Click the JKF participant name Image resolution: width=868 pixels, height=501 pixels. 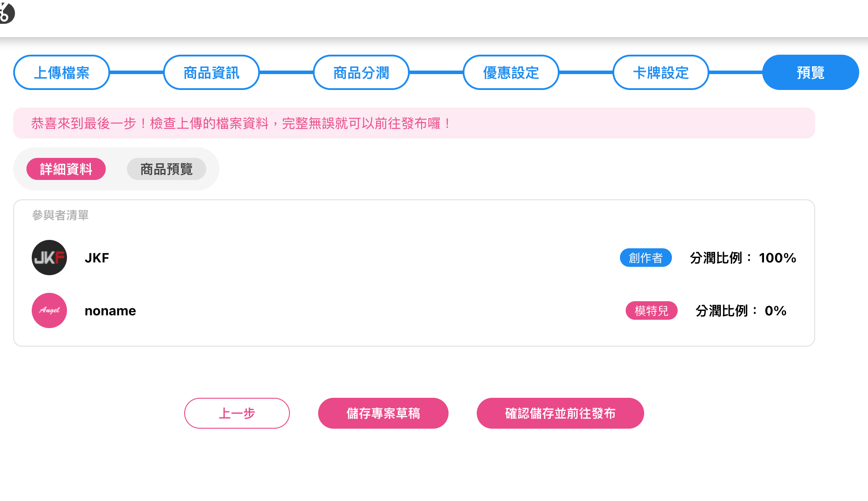click(97, 258)
